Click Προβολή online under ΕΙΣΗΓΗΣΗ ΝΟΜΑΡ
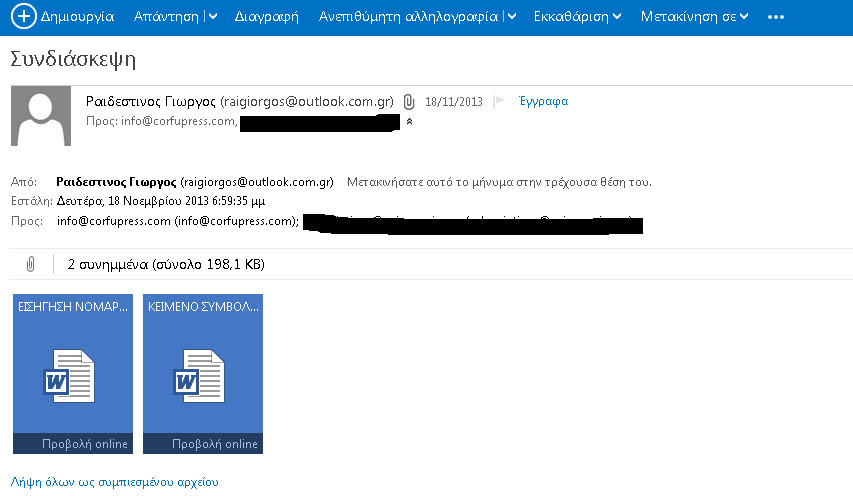This screenshot has width=853, height=496. tap(85, 443)
